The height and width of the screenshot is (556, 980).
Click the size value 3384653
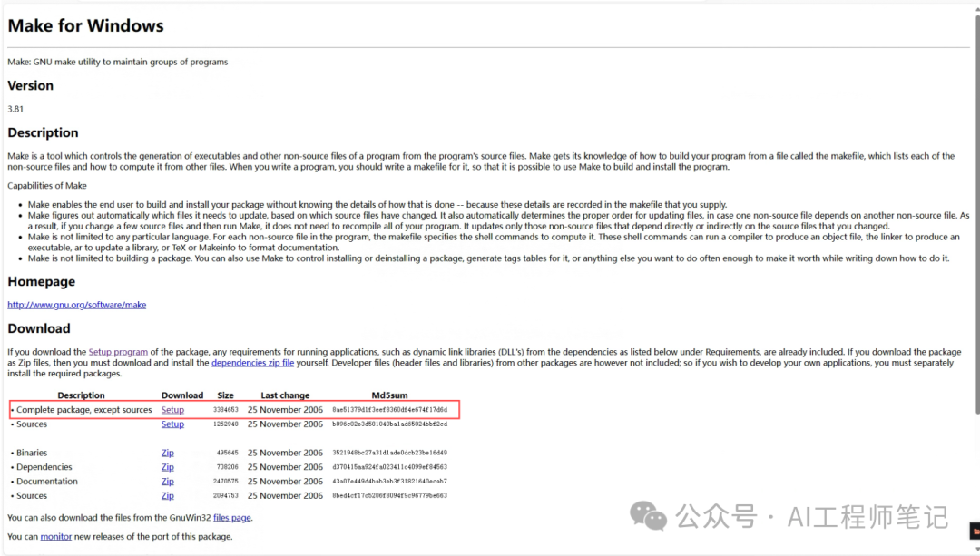tap(226, 410)
